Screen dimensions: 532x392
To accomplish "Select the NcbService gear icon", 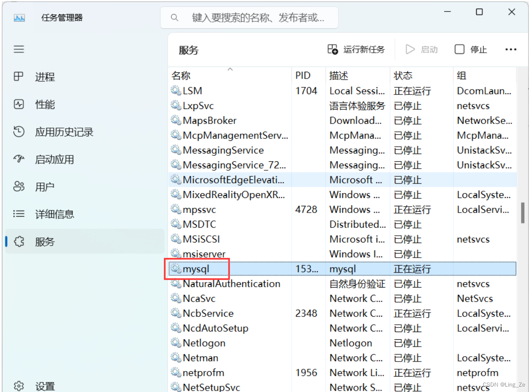I will tap(176, 313).
